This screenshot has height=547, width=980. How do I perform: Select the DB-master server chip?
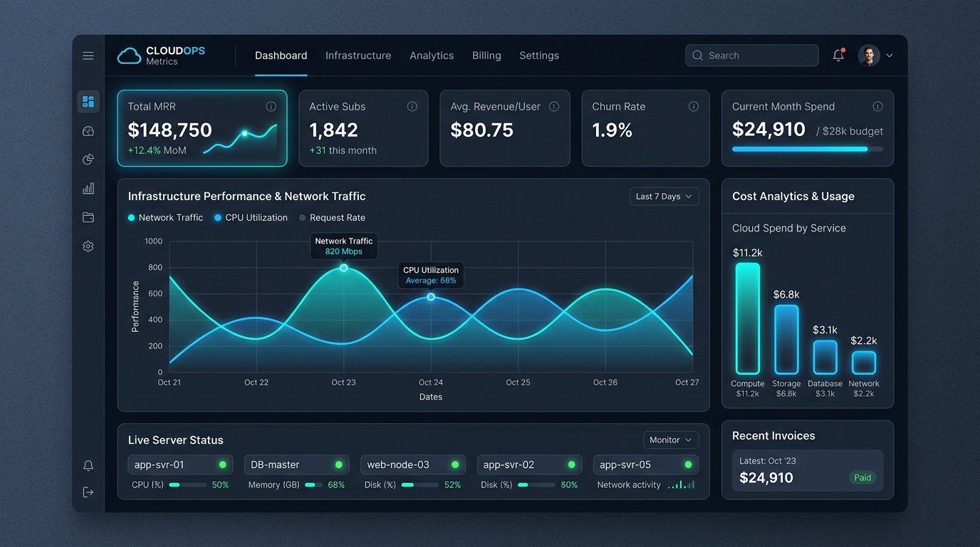(296, 464)
